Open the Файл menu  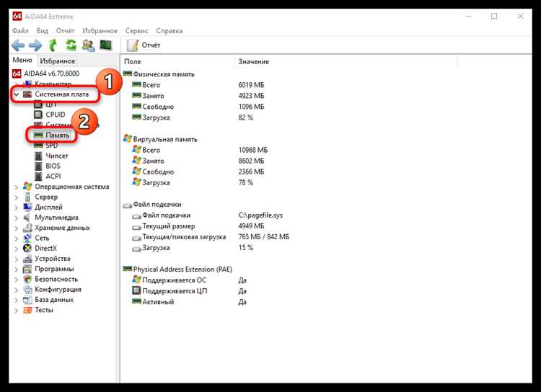click(20, 31)
